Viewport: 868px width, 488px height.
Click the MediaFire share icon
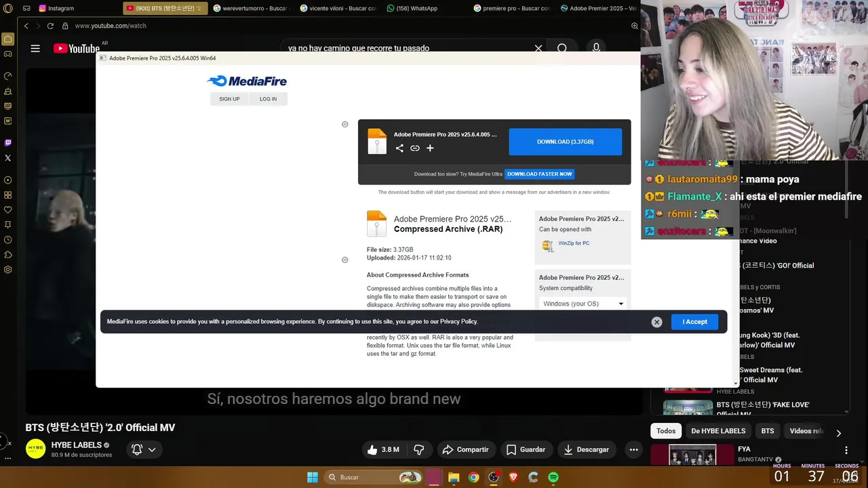399,148
